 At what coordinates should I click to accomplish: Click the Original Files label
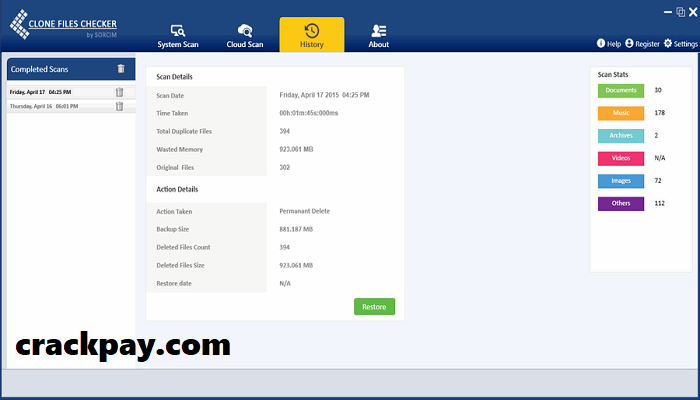tap(175, 168)
